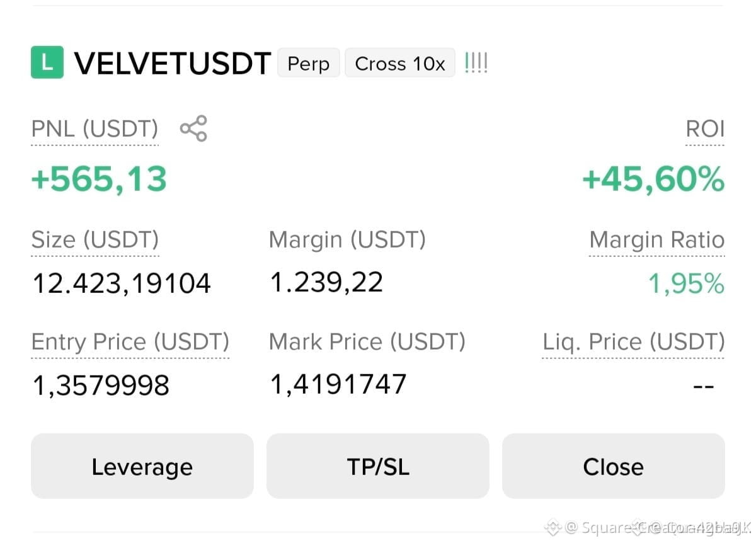
Task: Open the Cross 10x margin mode tag
Action: (x=400, y=63)
